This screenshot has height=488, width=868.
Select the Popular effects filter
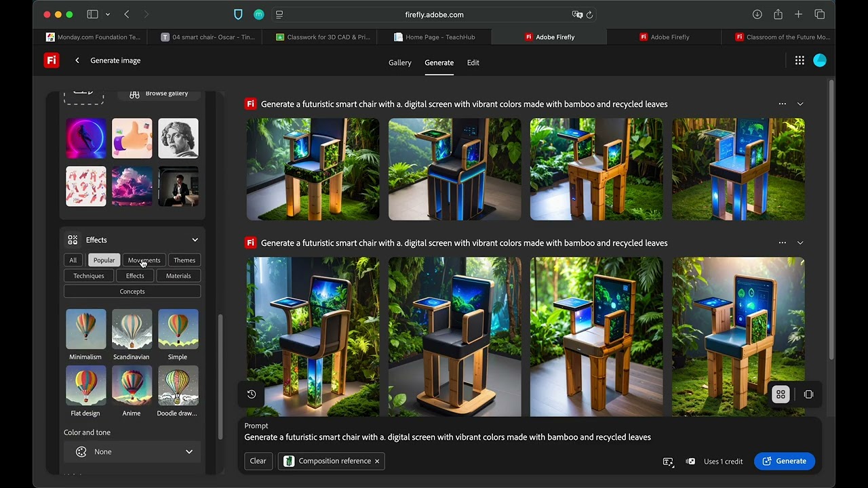[x=104, y=260]
